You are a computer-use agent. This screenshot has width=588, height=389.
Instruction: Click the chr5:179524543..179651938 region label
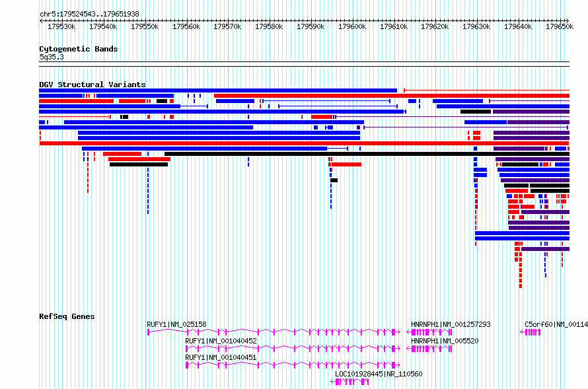(89, 14)
